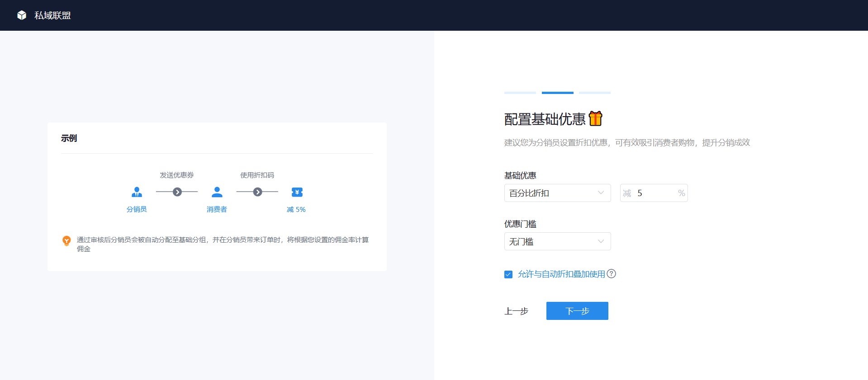Click the coupon icon above 减 5%
Screen dimensions: 868x380
coord(297,192)
